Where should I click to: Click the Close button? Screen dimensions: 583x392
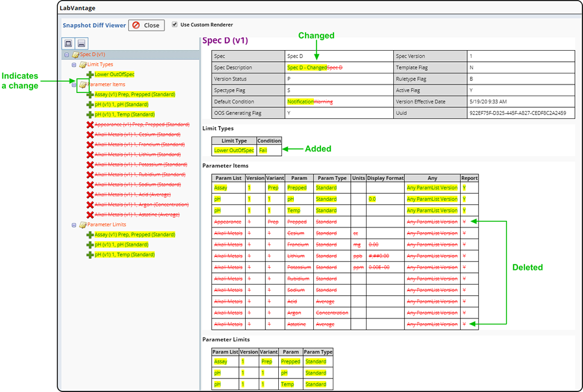146,25
